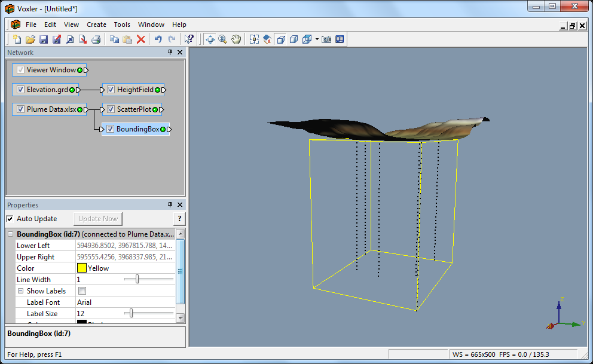Click the Home view icon
The height and width of the screenshot is (364, 593).
pyautogui.click(x=267, y=39)
